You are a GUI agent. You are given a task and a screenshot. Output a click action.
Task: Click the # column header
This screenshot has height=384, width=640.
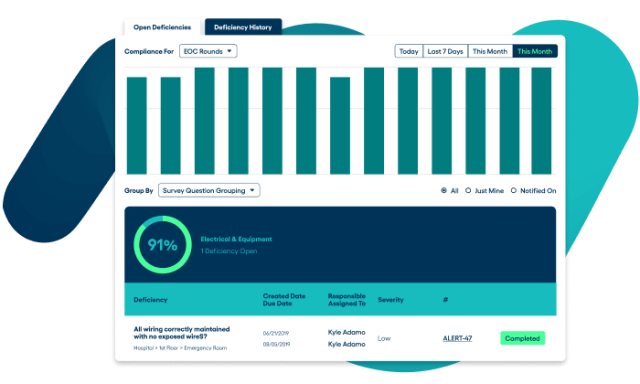445,300
